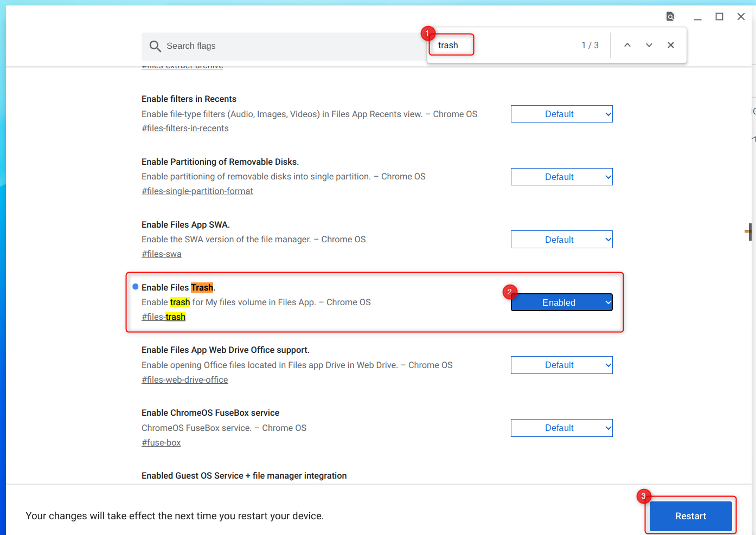The height and width of the screenshot is (535, 756).
Task: Open dropdown for Files App Web Drive Office
Action: (562, 365)
